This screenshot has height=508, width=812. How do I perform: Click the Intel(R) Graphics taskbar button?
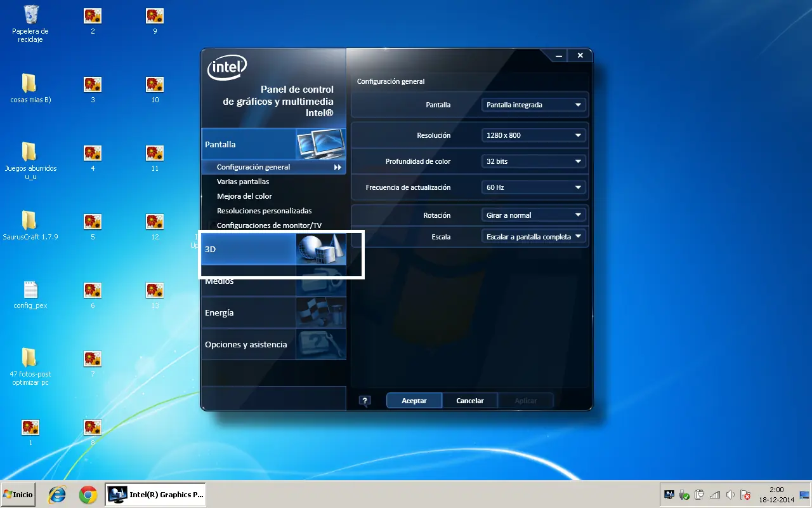155,495
